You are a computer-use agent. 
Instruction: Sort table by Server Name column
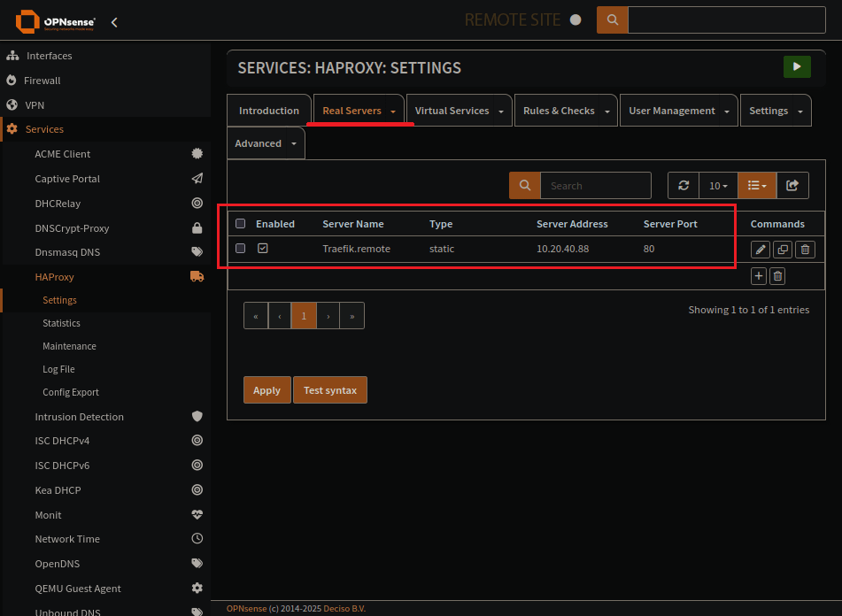352,224
